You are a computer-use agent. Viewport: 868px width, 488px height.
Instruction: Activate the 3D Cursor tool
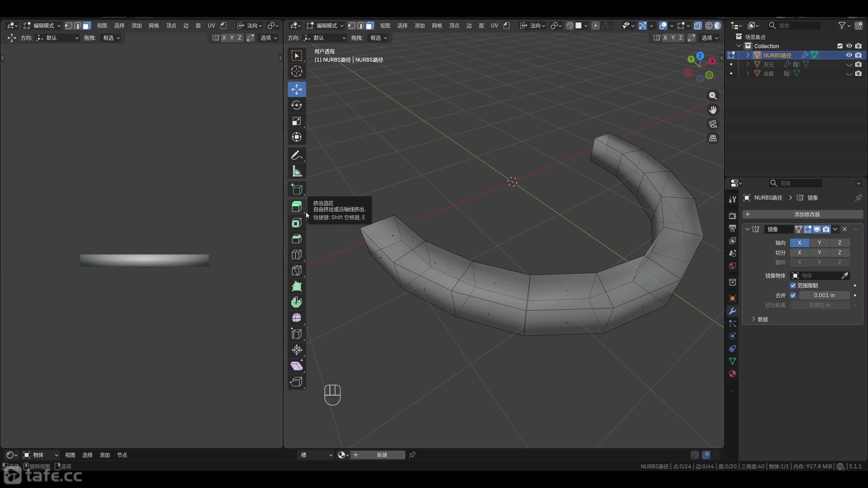point(297,71)
